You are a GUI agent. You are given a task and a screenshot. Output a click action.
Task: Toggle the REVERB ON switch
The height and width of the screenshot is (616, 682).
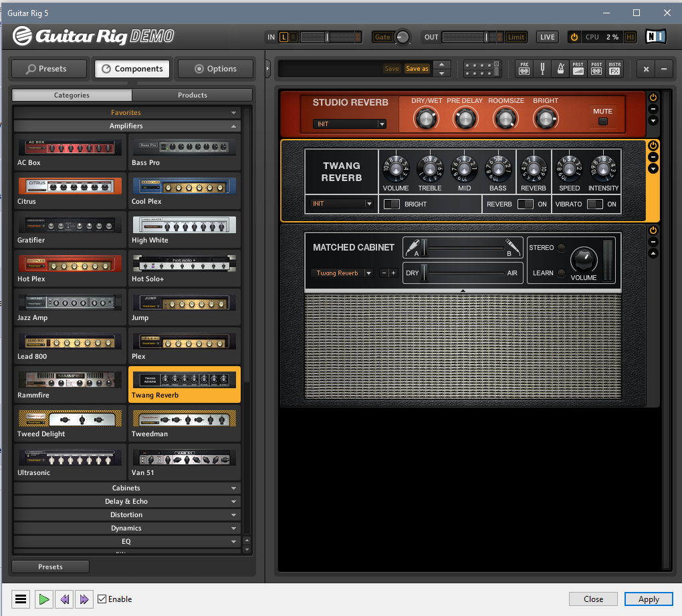click(x=525, y=204)
